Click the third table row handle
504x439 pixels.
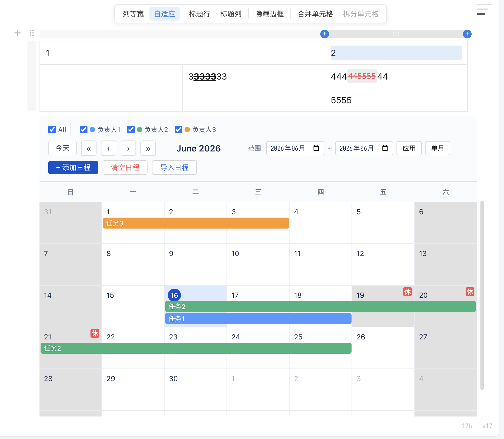pyautogui.click(x=32, y=100)
